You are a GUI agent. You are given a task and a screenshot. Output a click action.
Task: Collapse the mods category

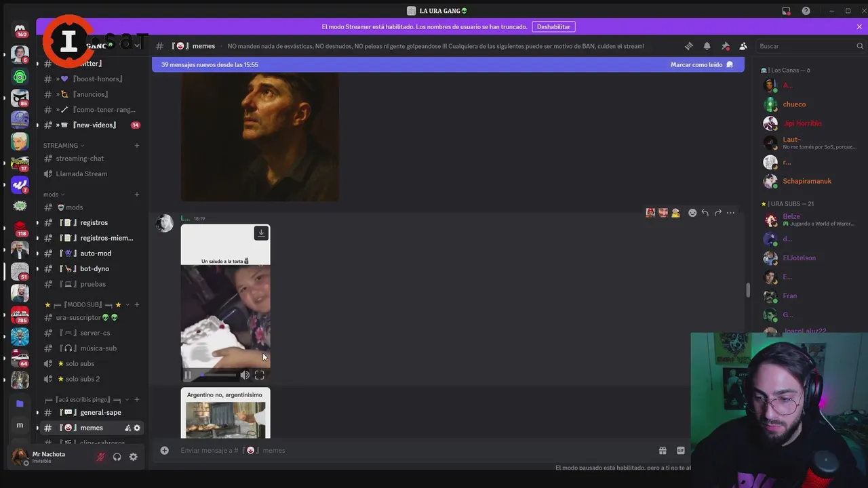click(54, 195)
